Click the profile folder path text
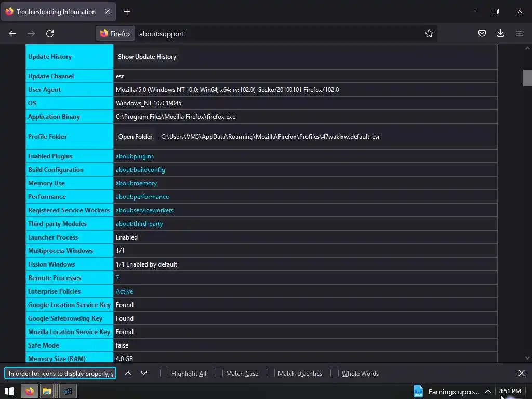This screenshot has width=532, height=399. point(270,137)
